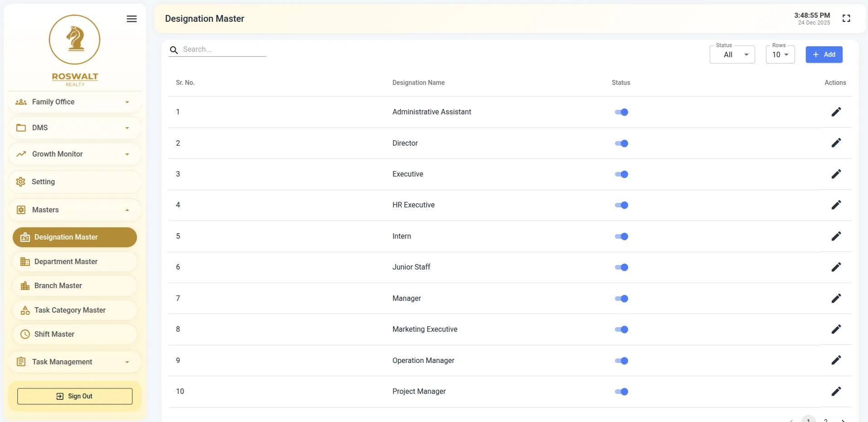The height and width of the screenshot is (422, 868).
Task: Click the pencil icon for Director
Action: (x=836, y=143)
